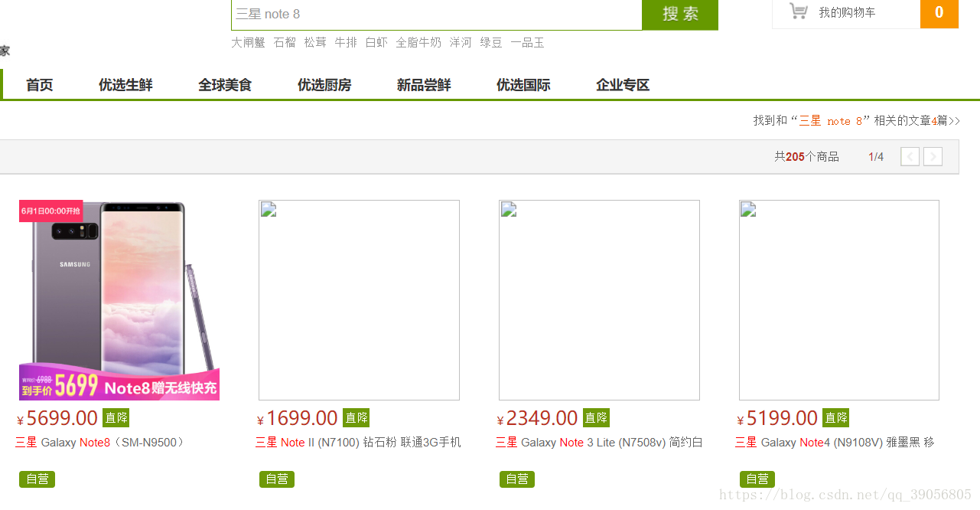This screenshot has height=510, width=980.
Task: Click the 自营 badge under Note II N7100
Action: point(277,479)
